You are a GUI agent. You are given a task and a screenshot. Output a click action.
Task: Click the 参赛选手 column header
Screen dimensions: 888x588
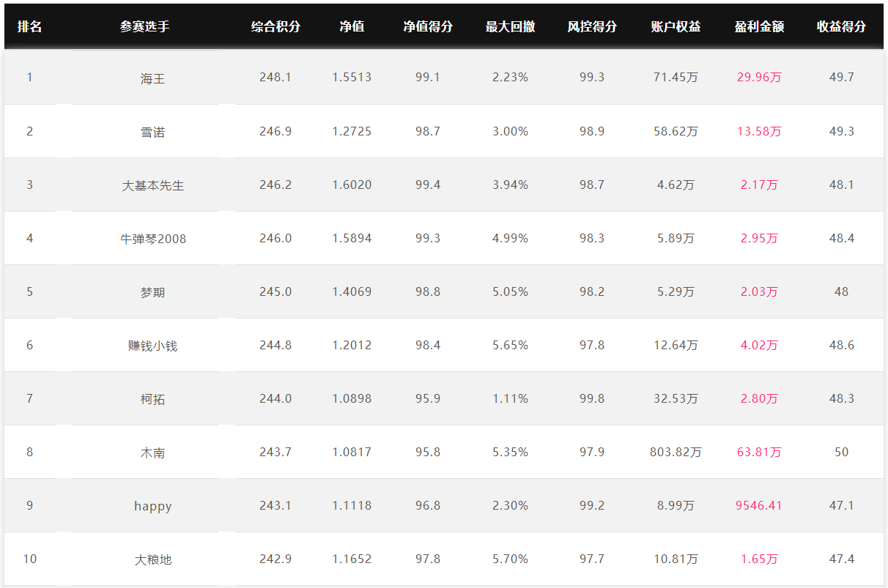tap(144, 26)
